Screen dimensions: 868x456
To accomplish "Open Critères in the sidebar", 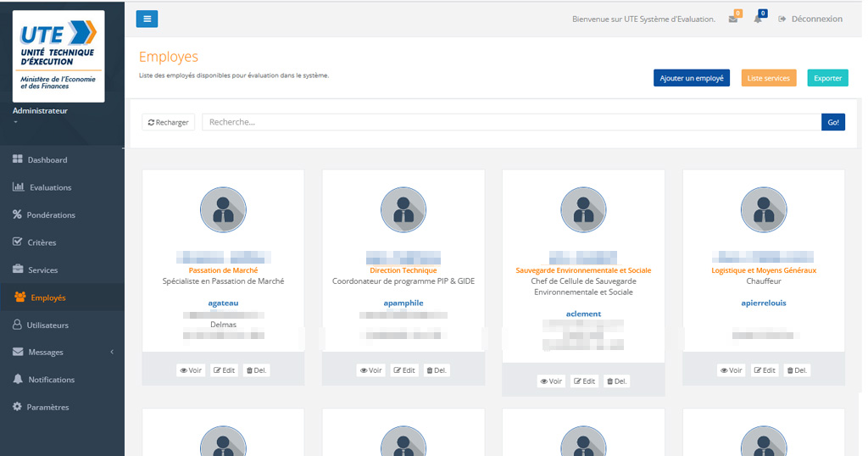I will point(34,242).
